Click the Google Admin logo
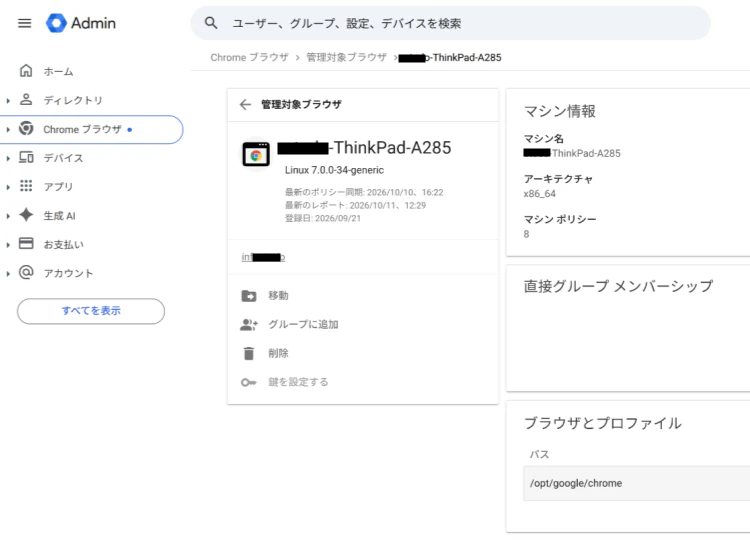This screenshot has width=750, height=540. tap(81, 23)
